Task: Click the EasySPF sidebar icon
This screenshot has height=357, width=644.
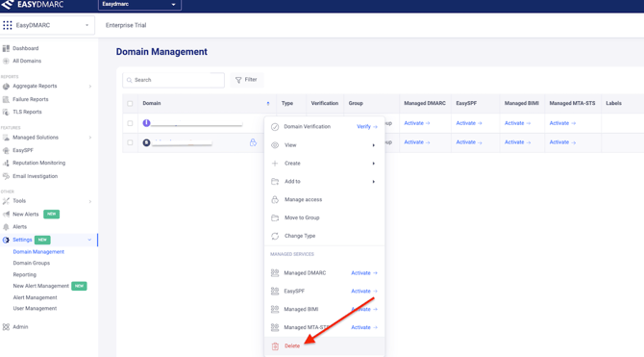Action: tap(6, 150)
